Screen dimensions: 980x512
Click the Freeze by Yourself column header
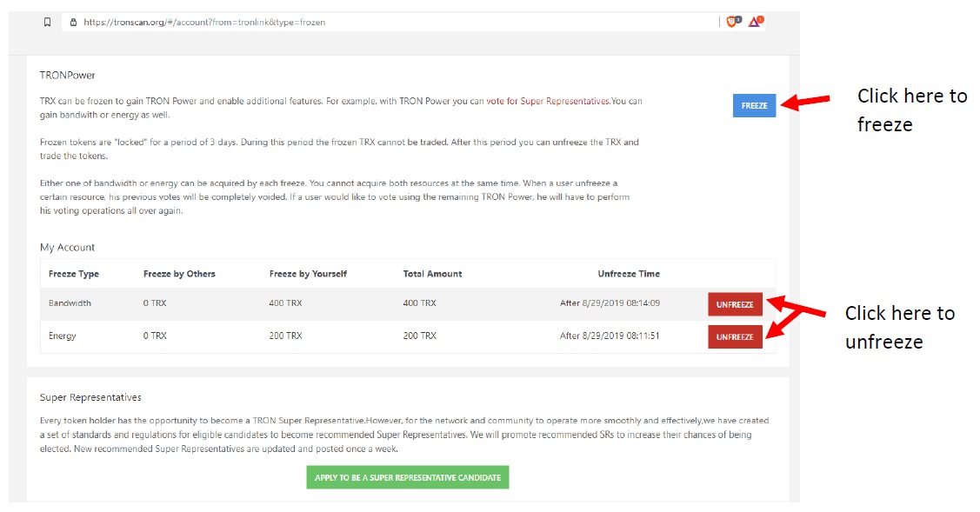pyautogui.click(x=308, y=274)
